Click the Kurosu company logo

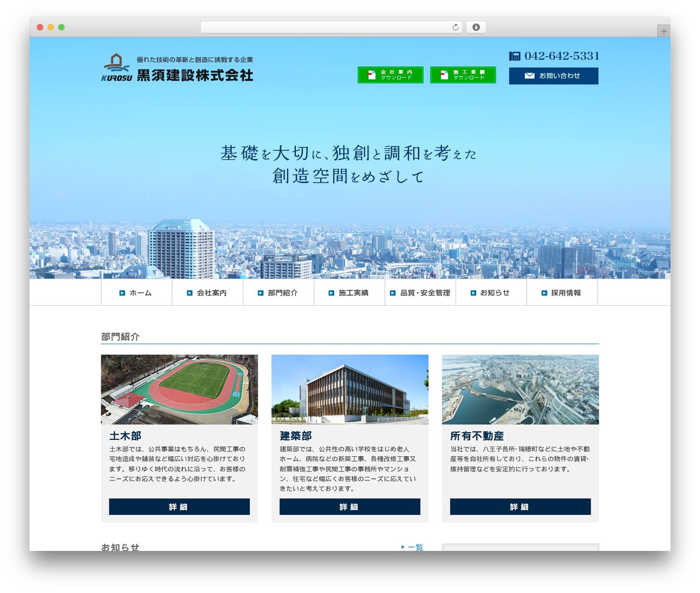(x=116, y=67)
